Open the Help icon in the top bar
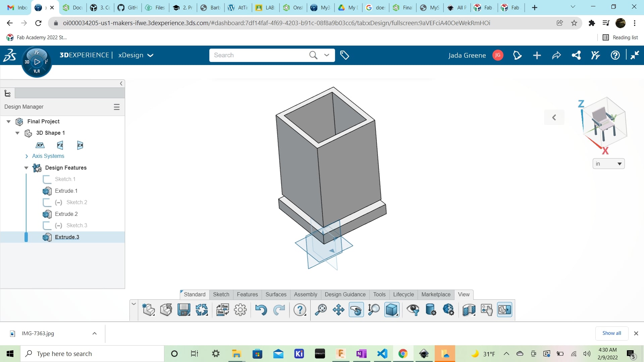Image resolution: width=644 pixels, height=362 pixels. [615, 55]
